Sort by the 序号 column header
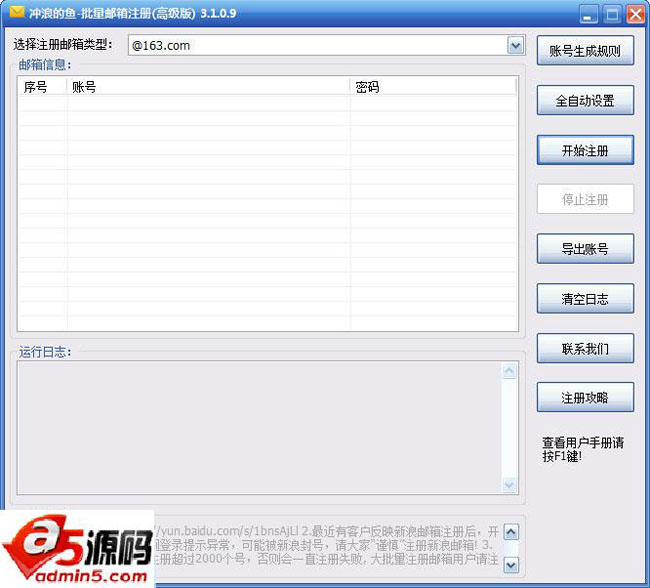The height and width of the screenshot is (588, 650). point(43,87)
